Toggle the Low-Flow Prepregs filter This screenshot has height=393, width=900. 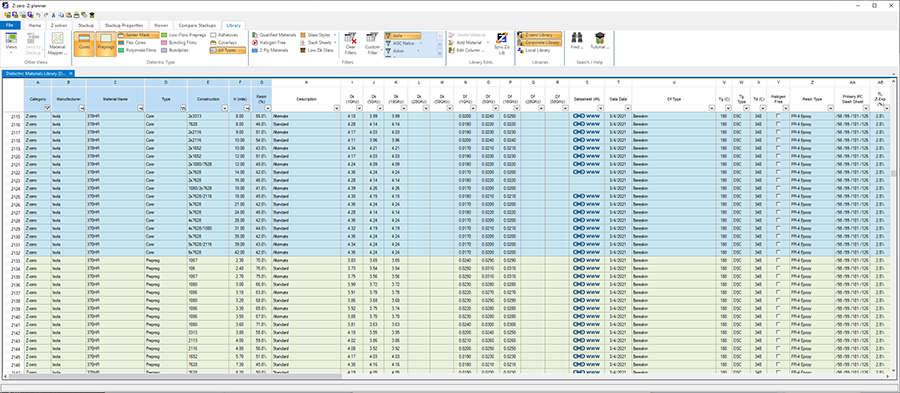pos(184,35)
